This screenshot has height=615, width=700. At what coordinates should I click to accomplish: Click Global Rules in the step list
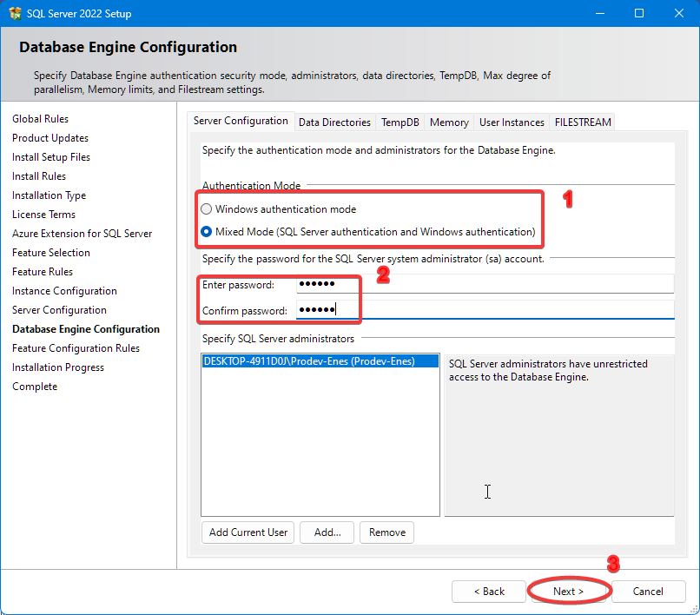click(x=40, y=119)
